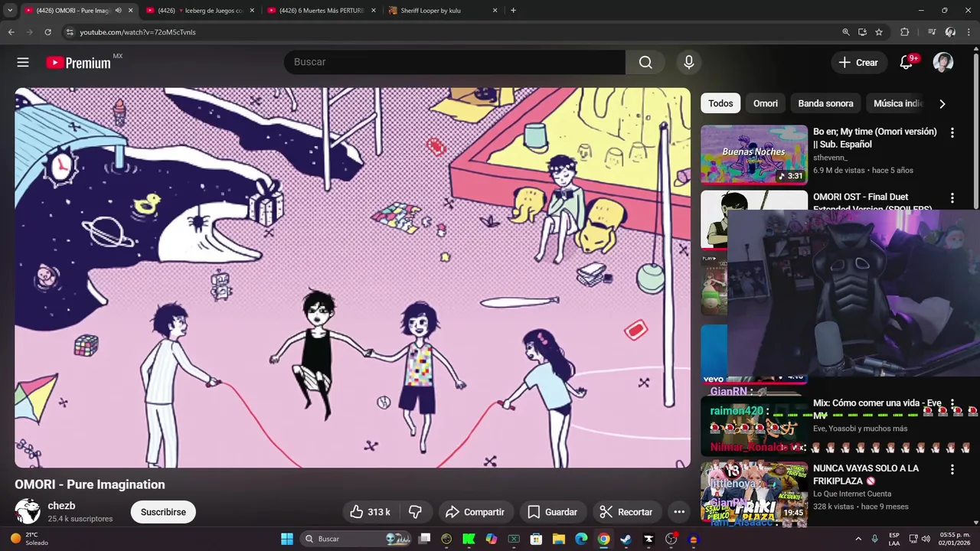Open Chrome's tab search dropdown

click(10, 11)
